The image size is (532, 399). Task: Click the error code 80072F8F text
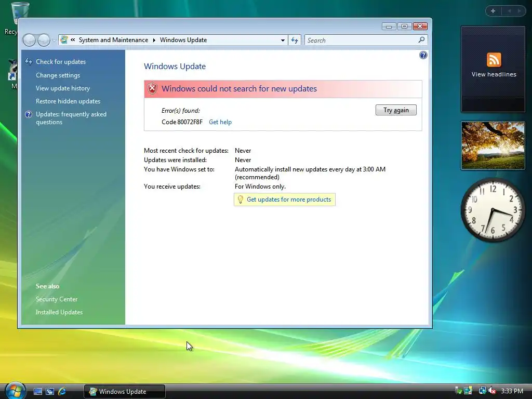coord(182,122)
